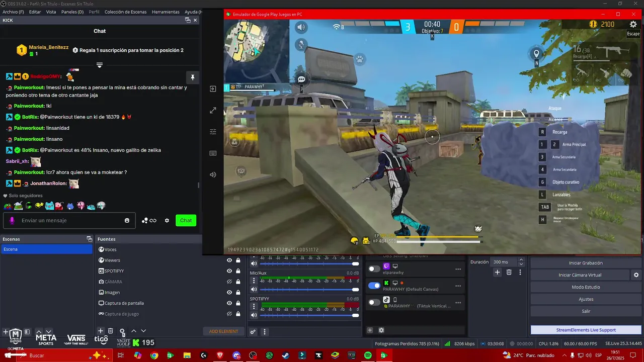Click the in-game microphone icon
The width and height of the screenshot is (644, 362).
pyautogui.click(x=301, y=44)
